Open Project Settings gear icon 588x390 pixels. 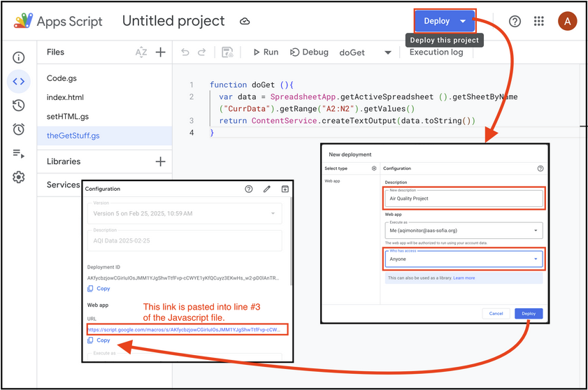[19, 177]
